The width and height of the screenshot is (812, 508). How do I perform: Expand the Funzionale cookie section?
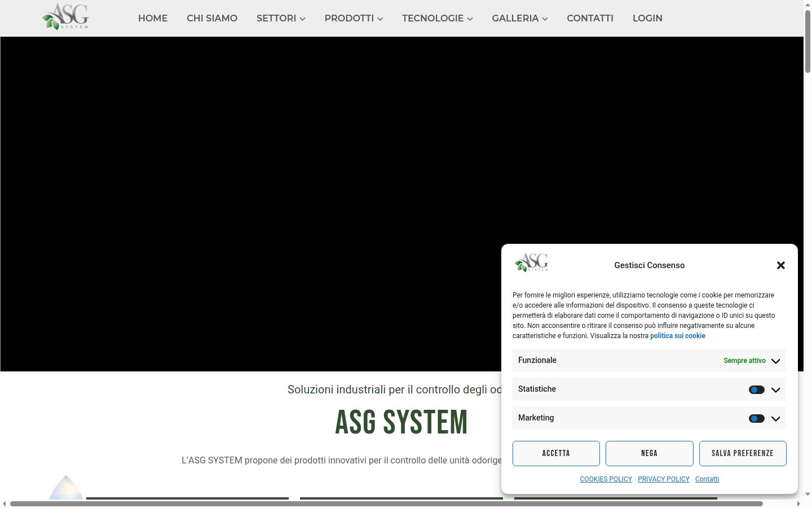[776, 361]
